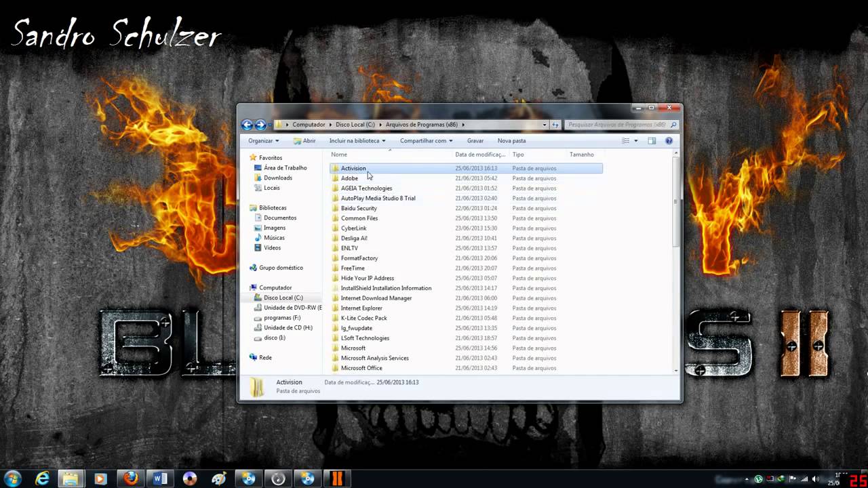The image size is (868, 488).
Task: Expand the arrow after Disco Local (C:) breadcrumb
Action: click(381, 125)
